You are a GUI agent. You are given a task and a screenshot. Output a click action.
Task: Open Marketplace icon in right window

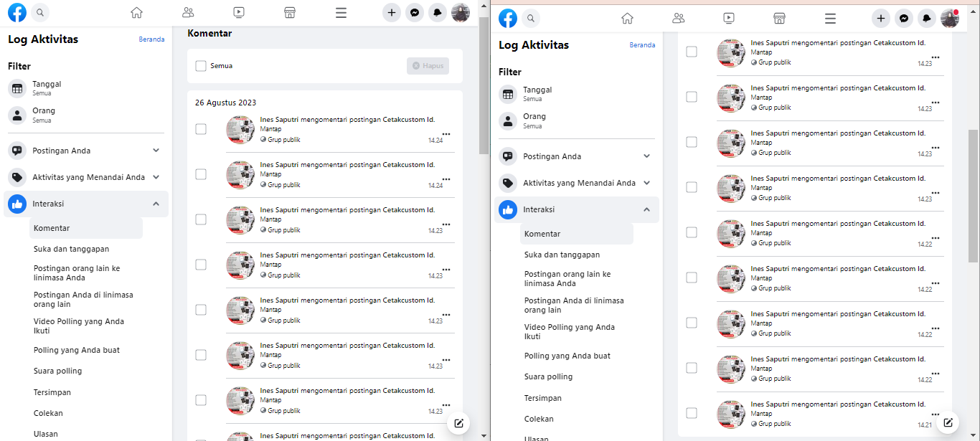pos(780,18)
